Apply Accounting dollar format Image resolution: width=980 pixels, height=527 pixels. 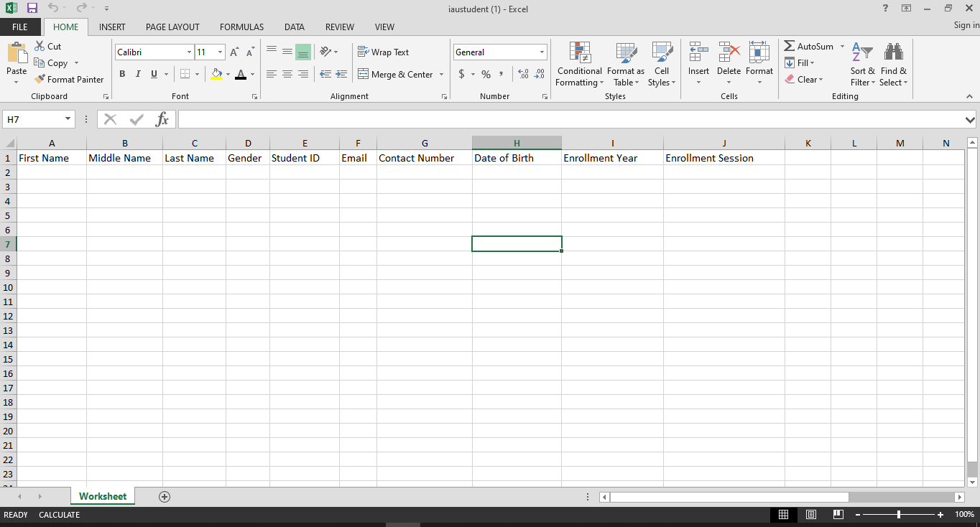(462, 74)
